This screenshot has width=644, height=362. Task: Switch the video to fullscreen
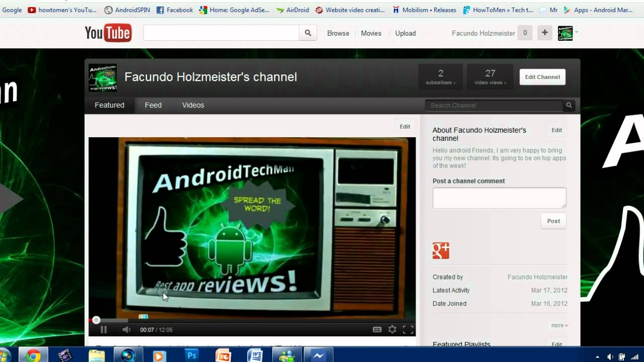pos(408,330)
